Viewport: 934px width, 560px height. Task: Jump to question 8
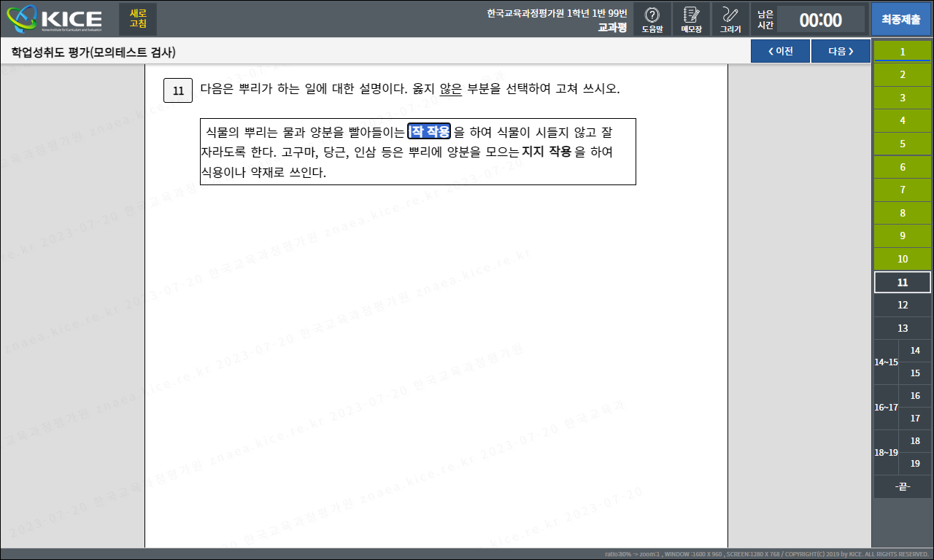(903, 213)
